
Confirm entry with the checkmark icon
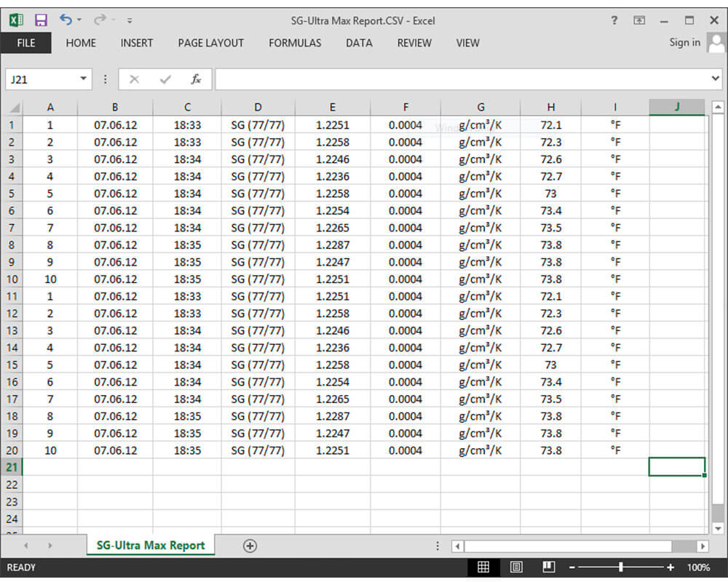click(165, 79)
